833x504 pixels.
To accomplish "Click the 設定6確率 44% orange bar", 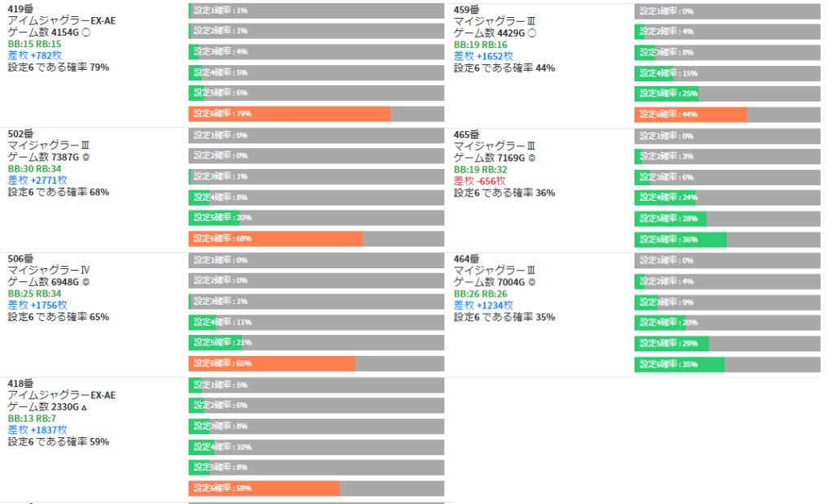I will pos(690,115).
